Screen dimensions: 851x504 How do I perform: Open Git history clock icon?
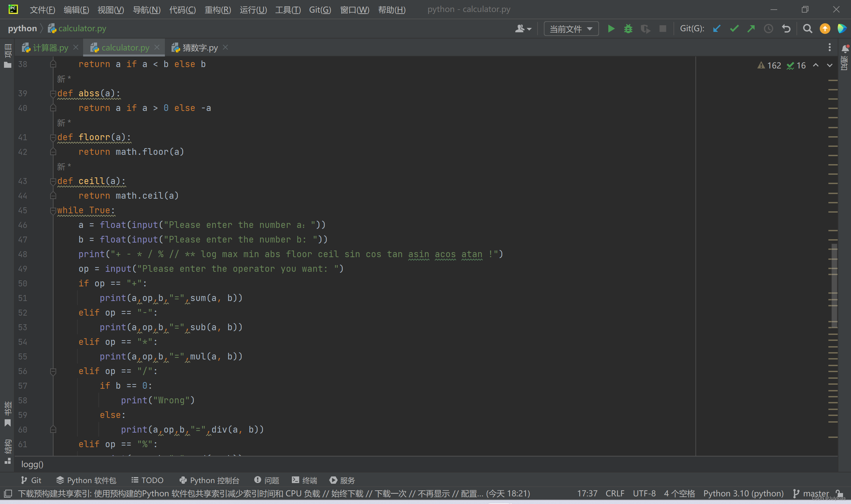pos(769,29)
